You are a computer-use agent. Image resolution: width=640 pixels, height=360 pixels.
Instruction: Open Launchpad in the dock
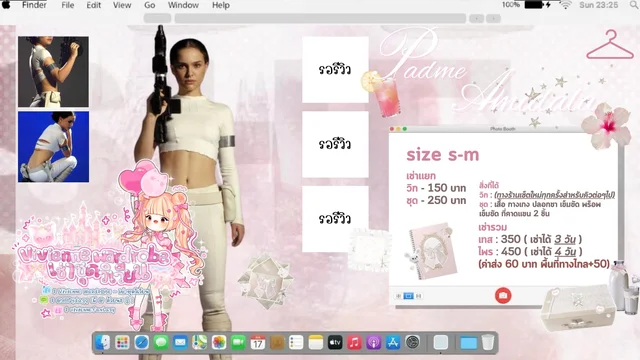(122, 342)
